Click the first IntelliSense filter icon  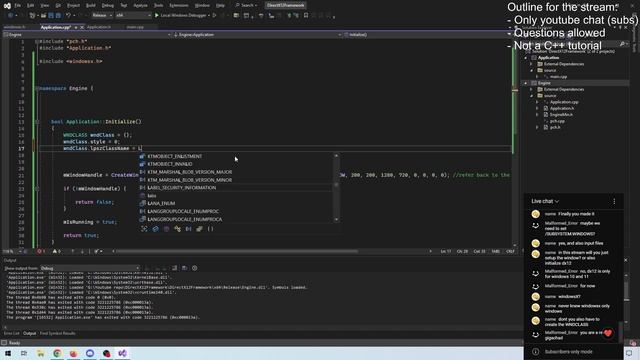coord(144,229)
